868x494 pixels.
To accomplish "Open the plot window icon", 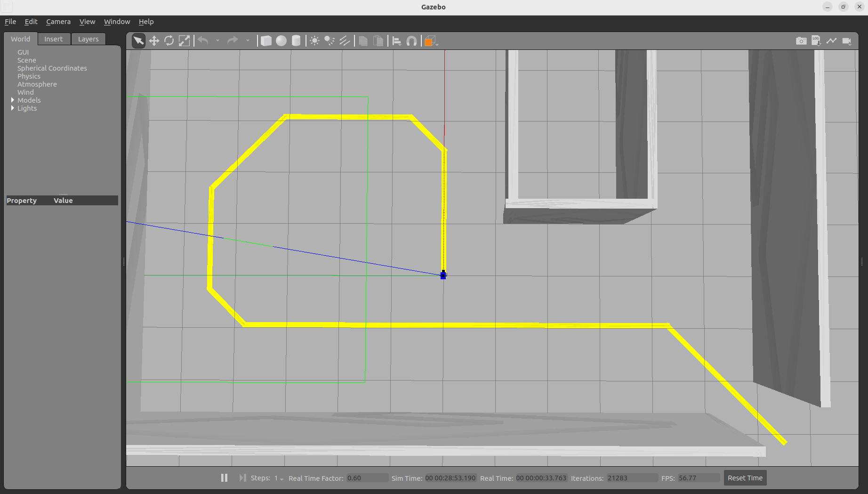I will pos(831,41).
